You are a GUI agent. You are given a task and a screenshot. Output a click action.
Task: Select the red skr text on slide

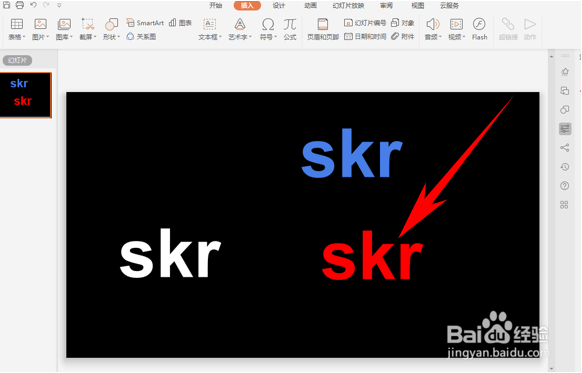372,255
